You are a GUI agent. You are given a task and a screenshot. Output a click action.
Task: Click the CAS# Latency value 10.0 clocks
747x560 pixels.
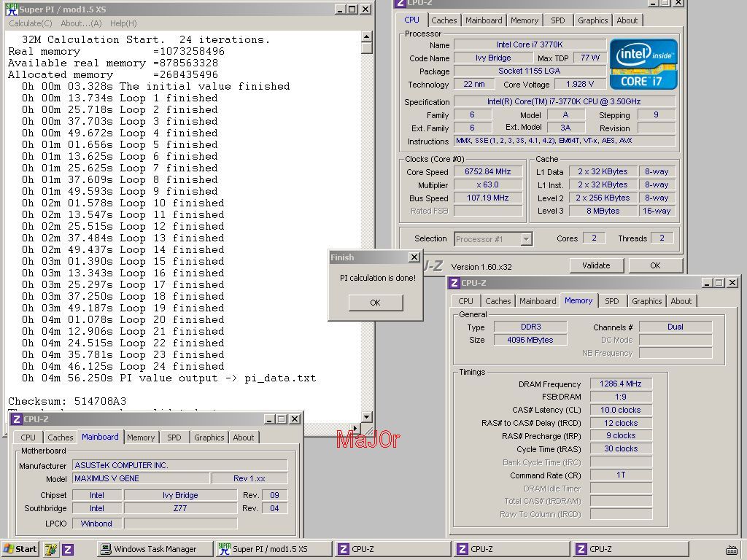pos(621,410)
